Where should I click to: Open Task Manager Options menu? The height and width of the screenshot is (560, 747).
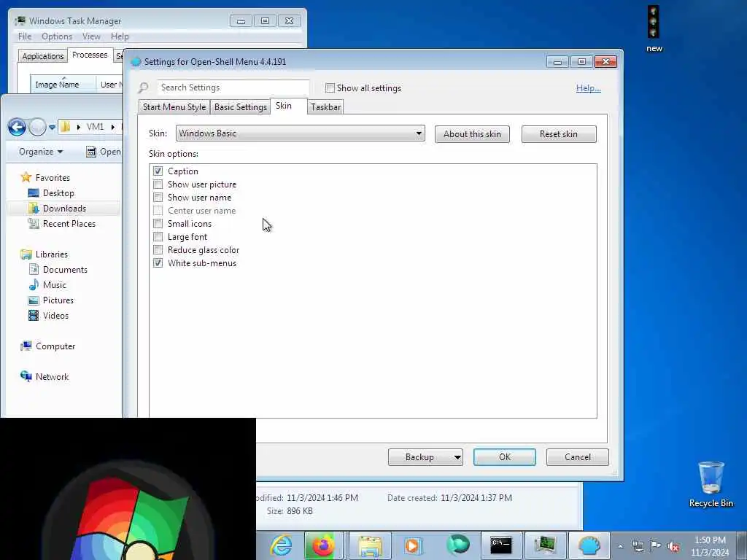(57, 36)
